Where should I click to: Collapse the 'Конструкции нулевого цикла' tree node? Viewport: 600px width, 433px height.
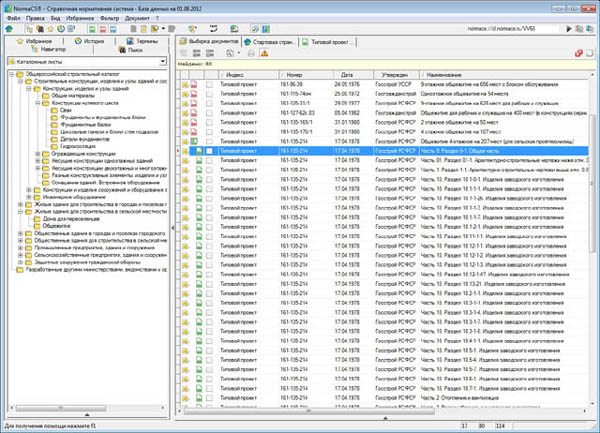(x=38, y=103)
